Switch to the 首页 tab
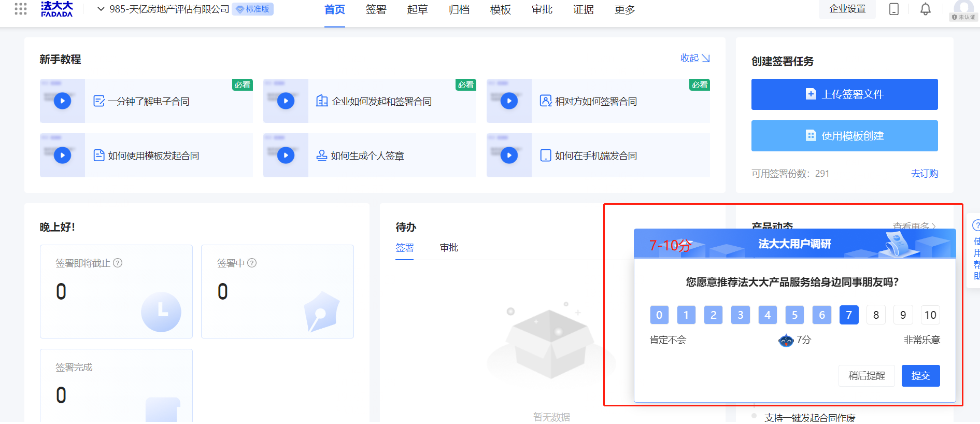Viewport: 980px width, 424px height. tap(335, 10)
